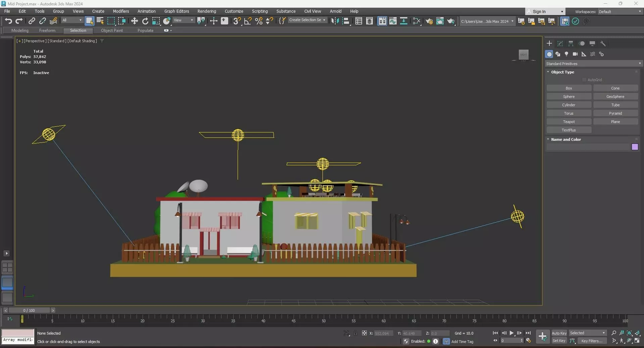The image size is (644, 348).
Task: Activate the Select and Link tool
Action: coord(32,21)
